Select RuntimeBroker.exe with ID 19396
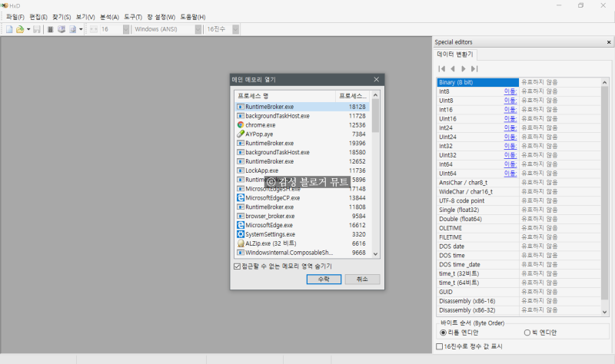This screenshot has height=364, width=615. coord(302,144)
